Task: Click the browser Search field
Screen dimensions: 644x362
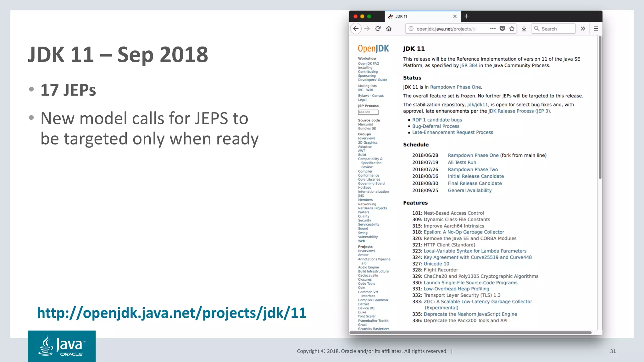Action: pos(553,29)
